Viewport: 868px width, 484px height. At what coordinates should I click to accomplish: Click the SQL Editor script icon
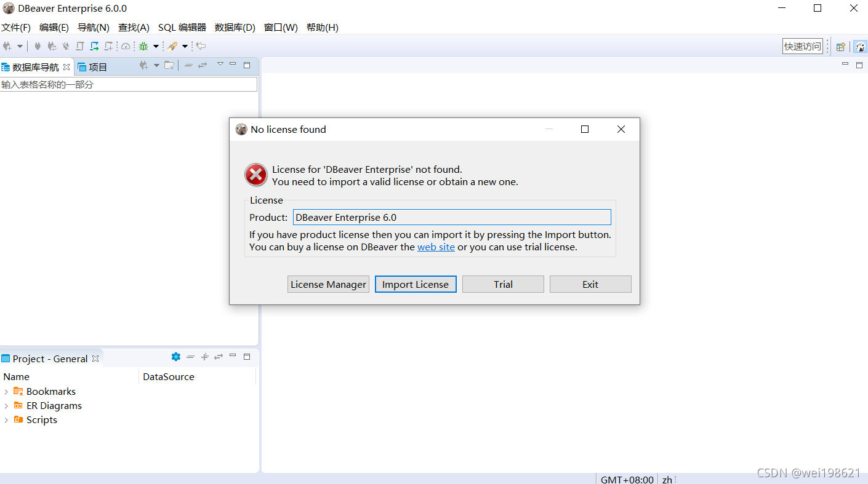pyautogui.click(x=80, y=46)
